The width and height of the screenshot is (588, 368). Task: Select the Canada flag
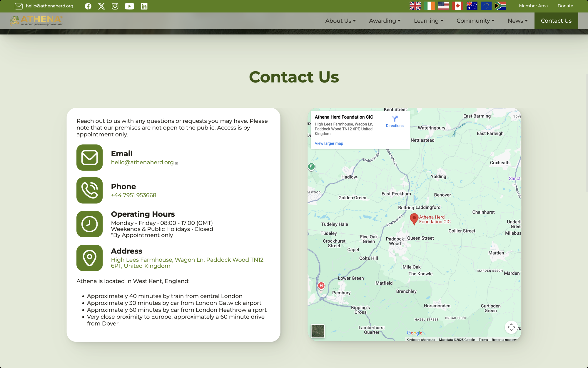(x=458, y=6)
